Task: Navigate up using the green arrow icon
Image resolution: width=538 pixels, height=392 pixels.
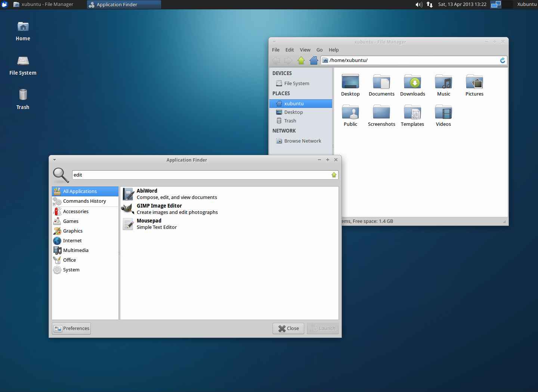Action: [301, 60]
